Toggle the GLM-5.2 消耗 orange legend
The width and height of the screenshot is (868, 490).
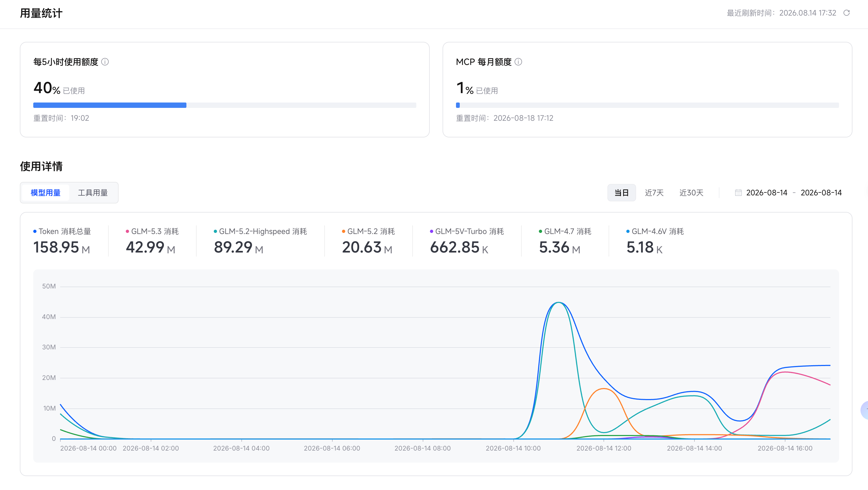(368, 231)
